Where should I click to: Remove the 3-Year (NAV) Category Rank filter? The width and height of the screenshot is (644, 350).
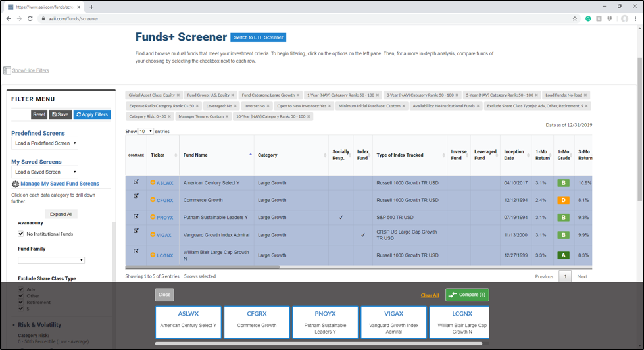point(457,95)
